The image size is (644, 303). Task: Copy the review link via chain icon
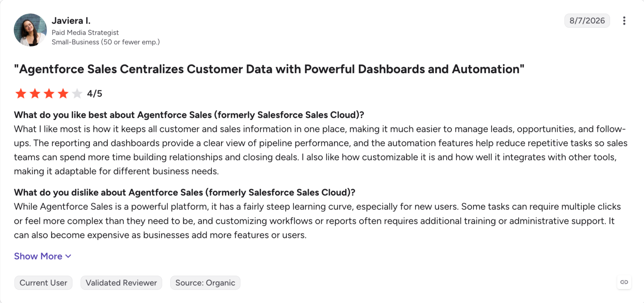tap(624, 282)
